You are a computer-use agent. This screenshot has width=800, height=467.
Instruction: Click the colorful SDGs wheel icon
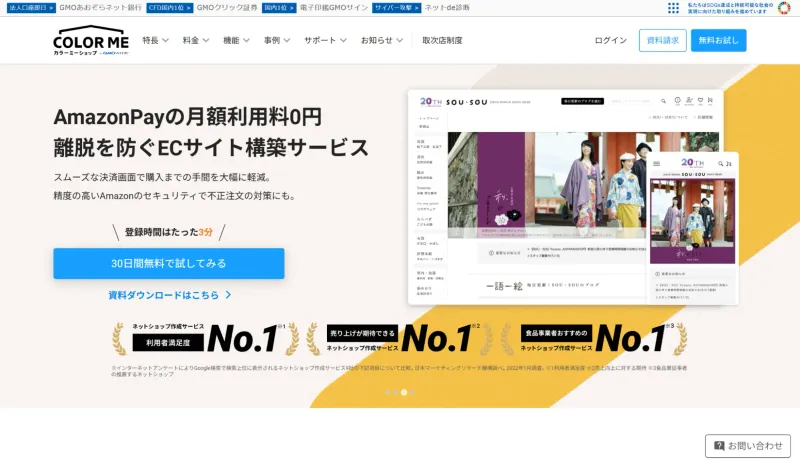coord(784,8)
